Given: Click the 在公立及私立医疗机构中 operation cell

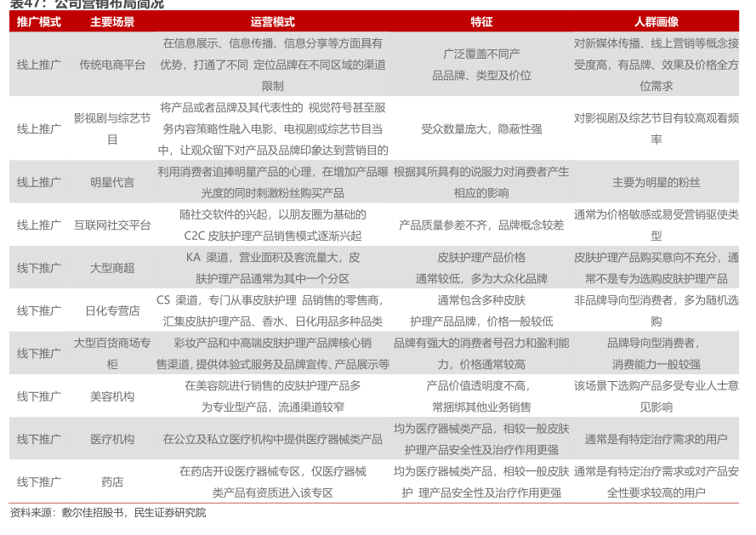Looking at the screenshot, I should point(273,439).
